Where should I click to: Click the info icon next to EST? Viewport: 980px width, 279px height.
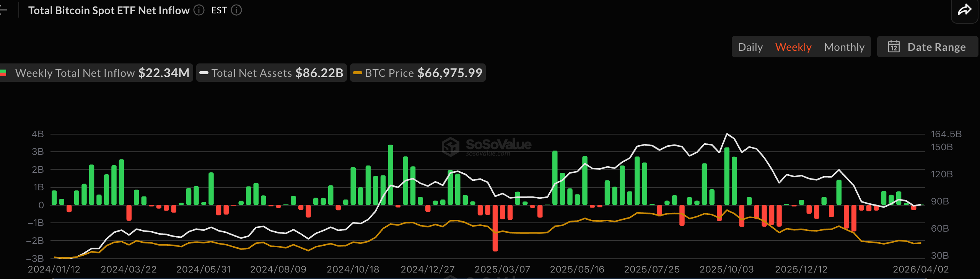(x=237, y=10)
